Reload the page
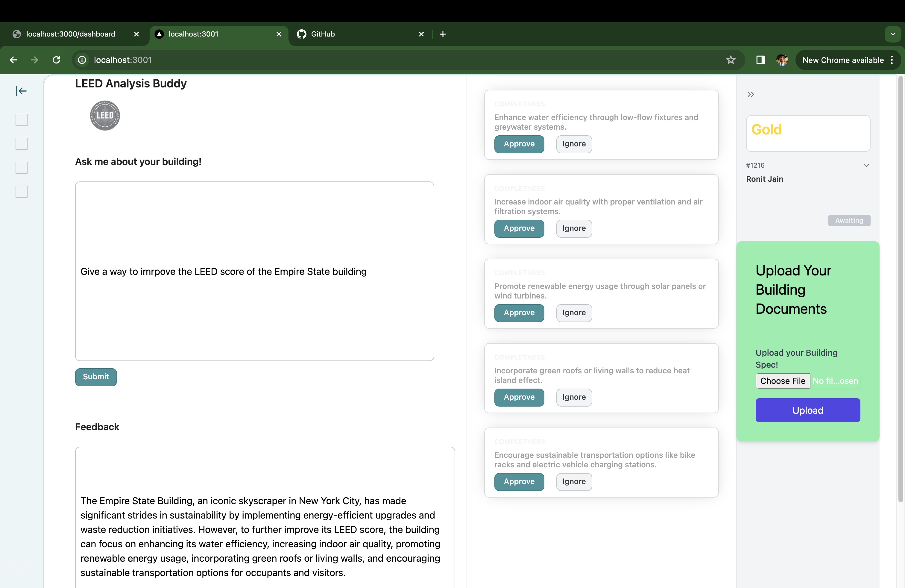 point(56,60)
